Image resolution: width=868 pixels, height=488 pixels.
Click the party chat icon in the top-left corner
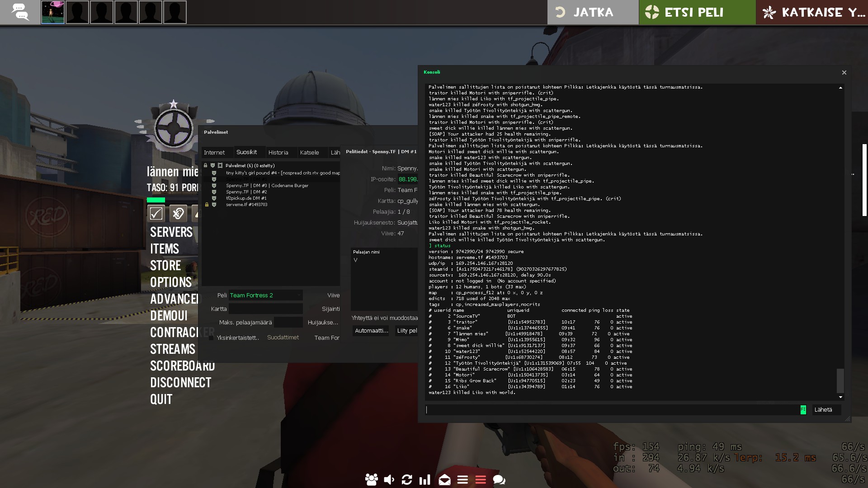pos(20,12)
